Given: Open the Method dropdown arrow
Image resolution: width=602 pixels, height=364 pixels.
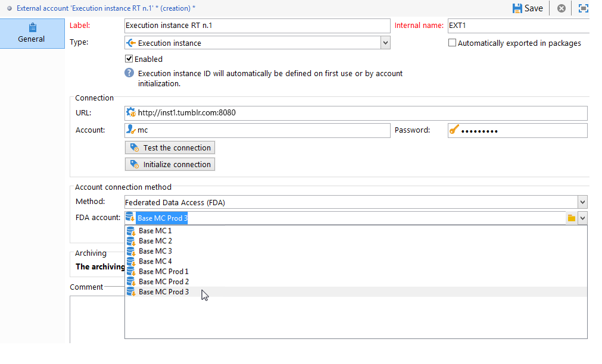Looking at the screenshot, I should [x=582, y=202].
